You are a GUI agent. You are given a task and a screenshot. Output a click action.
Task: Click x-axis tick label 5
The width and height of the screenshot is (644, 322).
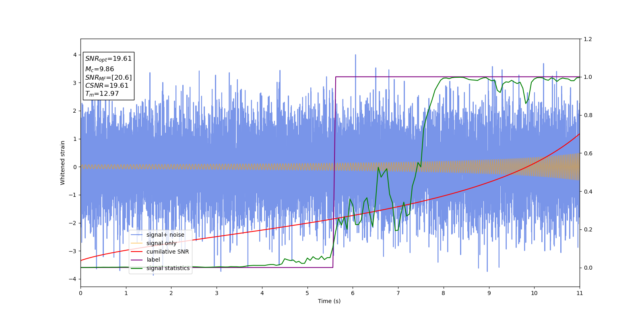pos(308,293)
